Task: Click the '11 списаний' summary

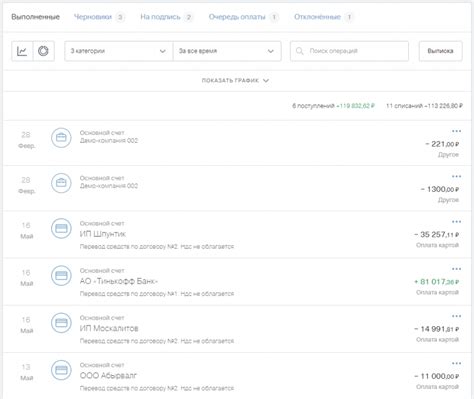Action: 424,106
